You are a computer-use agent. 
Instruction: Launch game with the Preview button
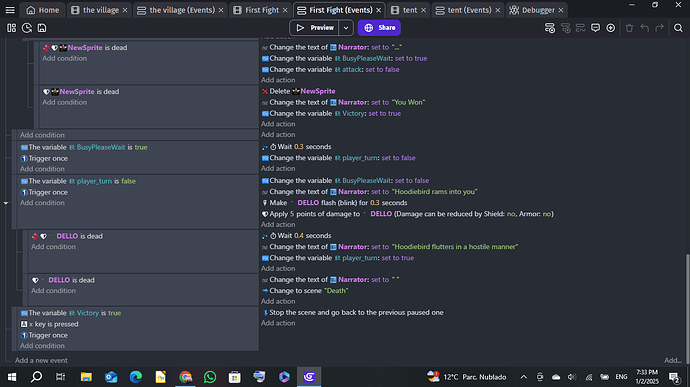[314, 28]
